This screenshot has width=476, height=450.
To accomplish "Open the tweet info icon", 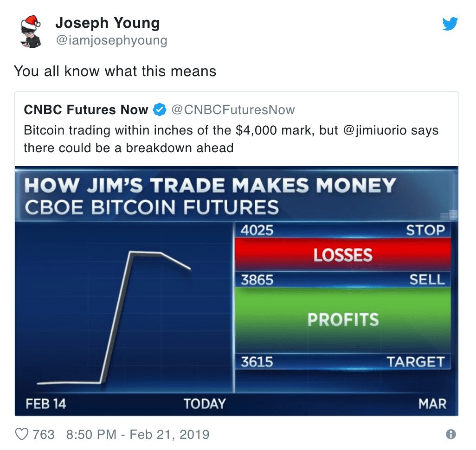I will pos(451,434).
